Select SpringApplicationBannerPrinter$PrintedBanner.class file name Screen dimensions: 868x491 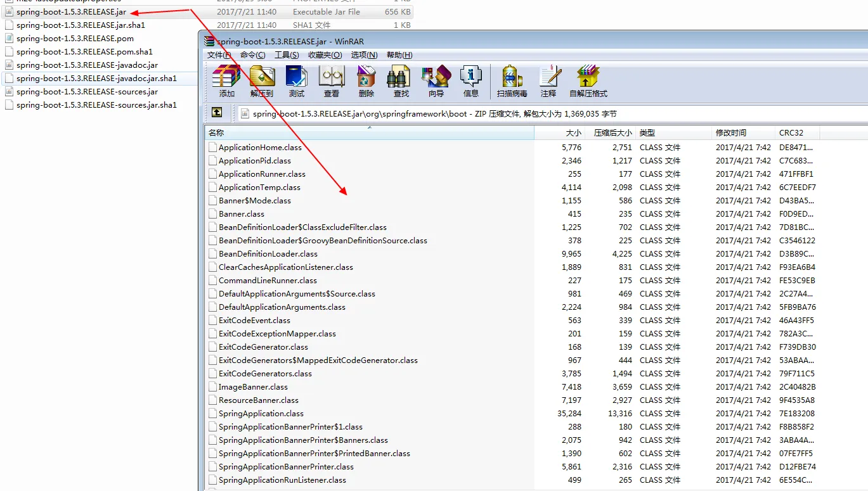point(314,454)
